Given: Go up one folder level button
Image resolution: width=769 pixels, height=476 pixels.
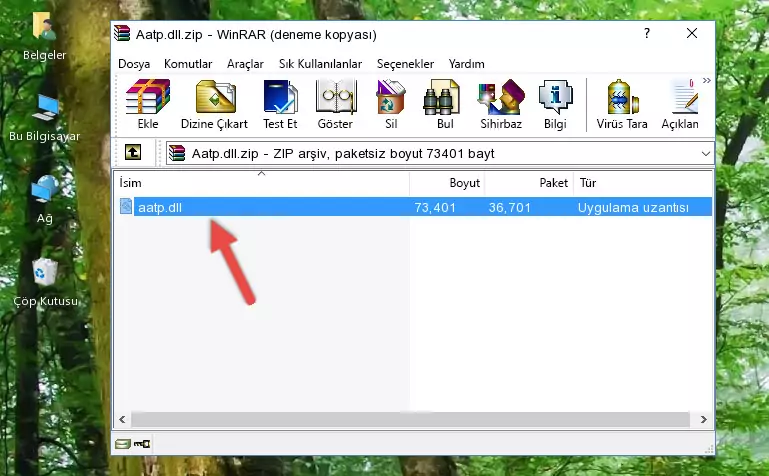Looking at the screenshot, I should click(133, 152).
